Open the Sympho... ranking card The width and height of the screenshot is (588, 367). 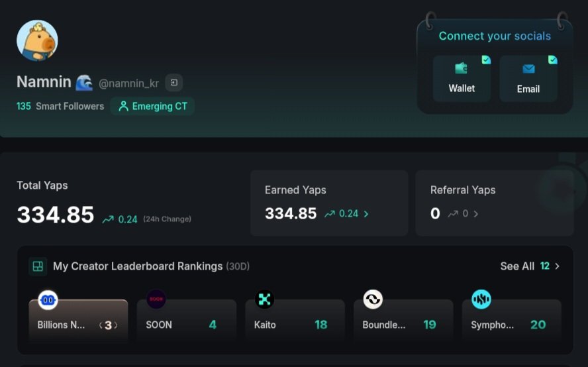(512, 321)
